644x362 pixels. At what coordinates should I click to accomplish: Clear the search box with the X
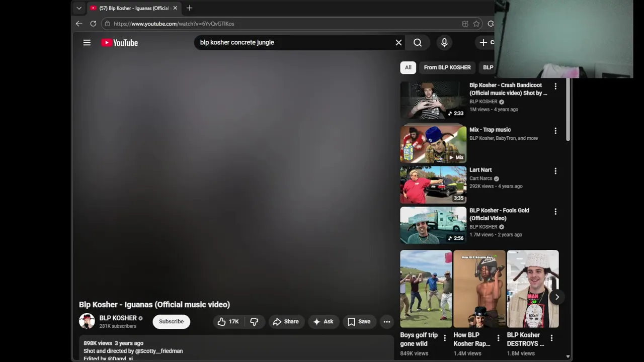click(398, 43)
